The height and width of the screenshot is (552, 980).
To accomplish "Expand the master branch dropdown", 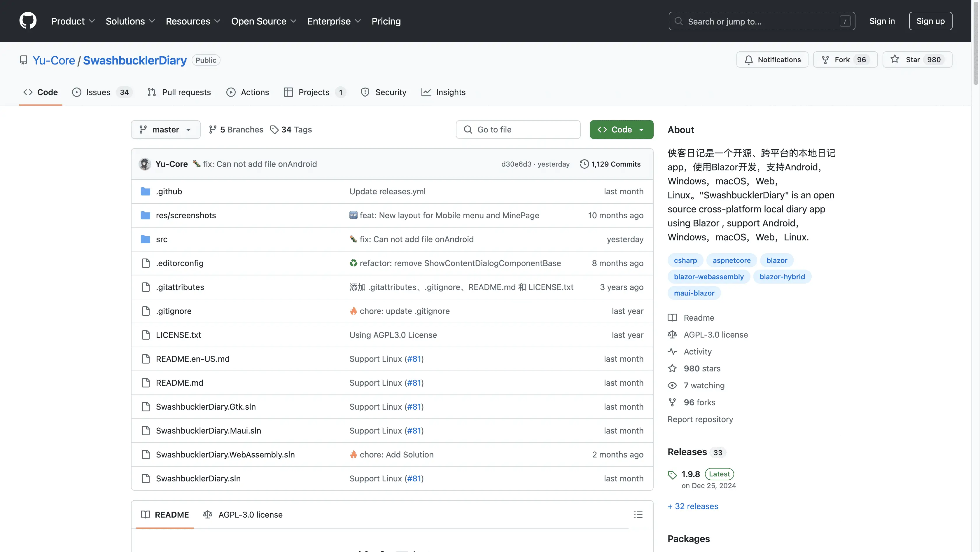I will pos(165,130).
